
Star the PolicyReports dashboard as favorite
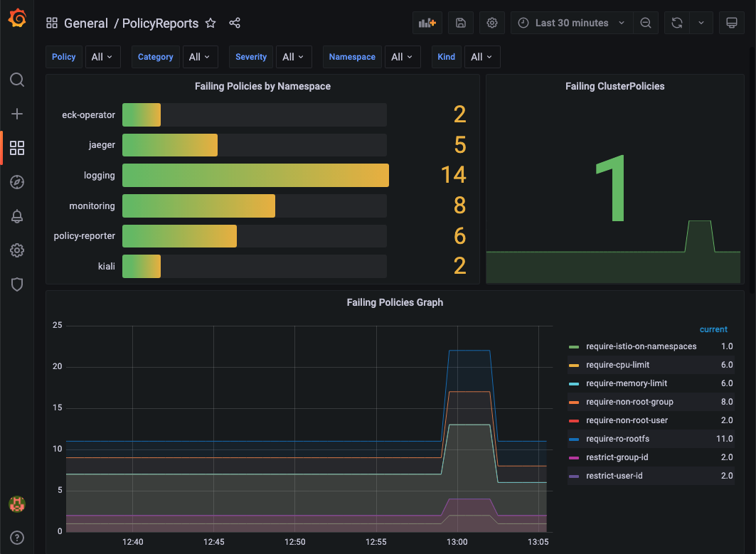pos(211,23)
